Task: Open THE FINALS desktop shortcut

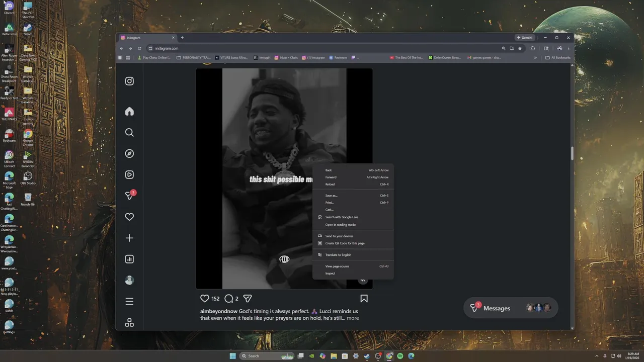Action: click(9, 114)
